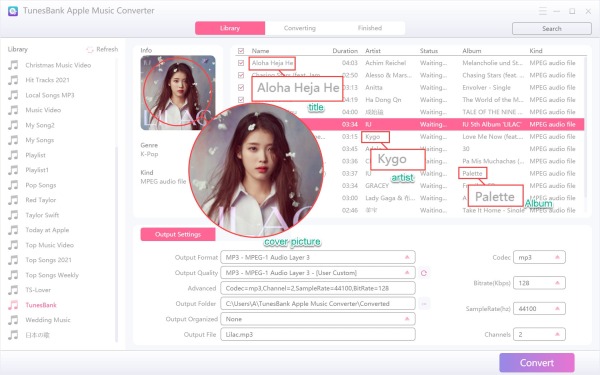Open the output folder browse button
Screen dimensions: 600x375
424,304
